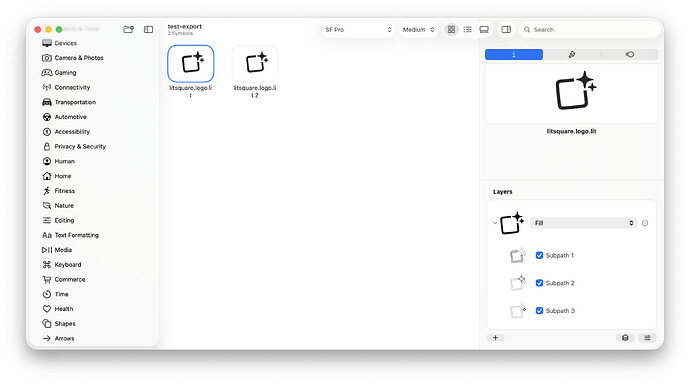This screenshot has height=384, width=690.
Task: Click the Subpath 2 preview thumbnail
Action: (518, 283)
